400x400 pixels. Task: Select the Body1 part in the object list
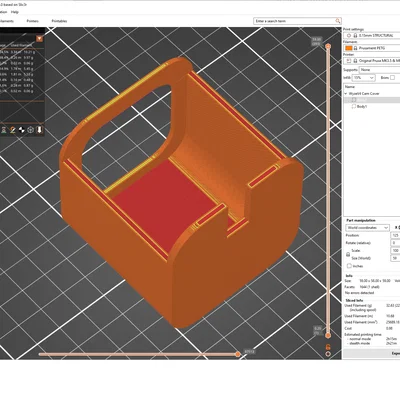[x=362, y=106]
